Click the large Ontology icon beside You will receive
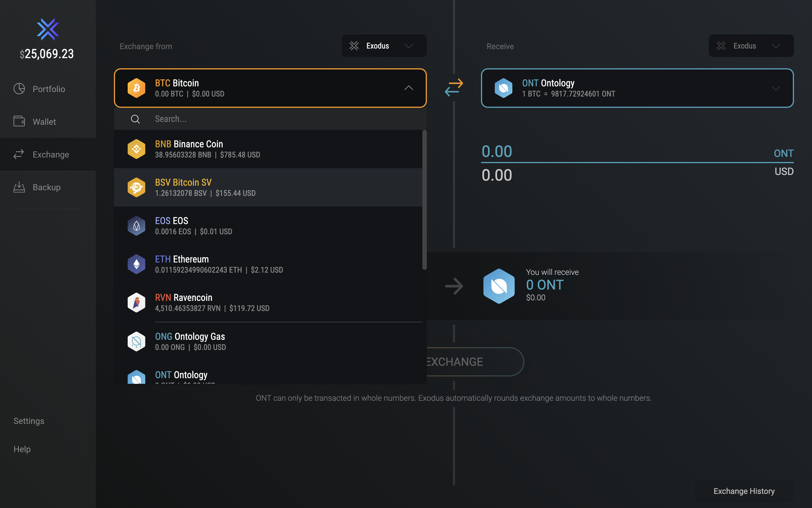Screen dimensions: 812x508 pyautogui.click(x=498, y=286)
